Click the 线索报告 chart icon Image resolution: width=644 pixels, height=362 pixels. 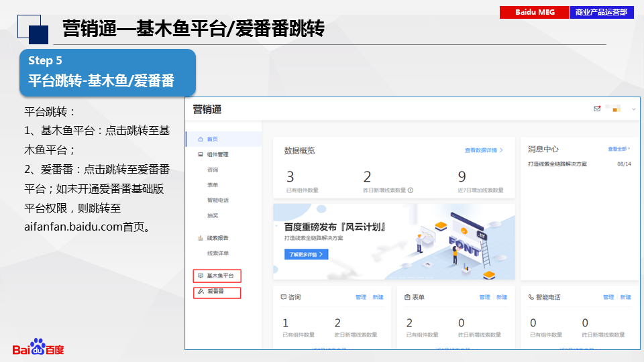(201, 238)
